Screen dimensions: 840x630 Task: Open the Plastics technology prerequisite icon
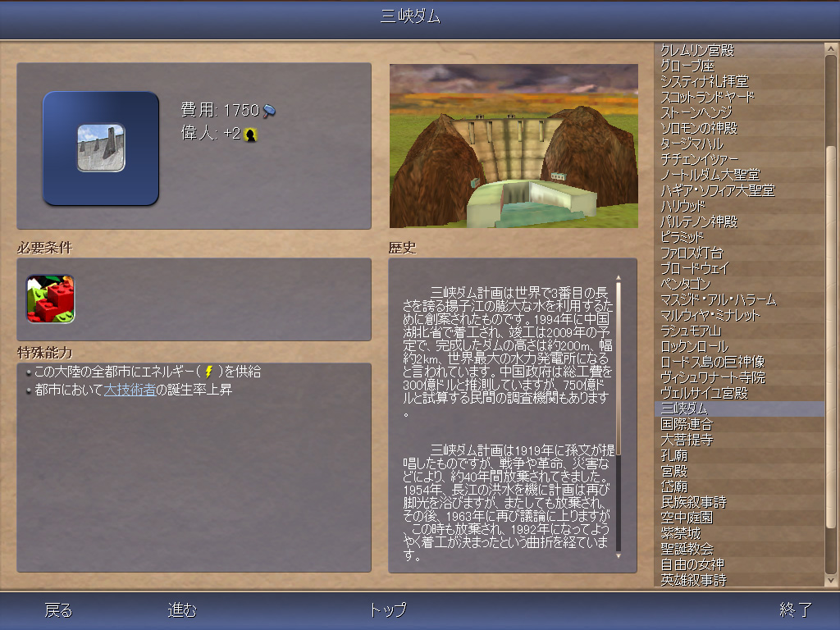tap(50, 299)
